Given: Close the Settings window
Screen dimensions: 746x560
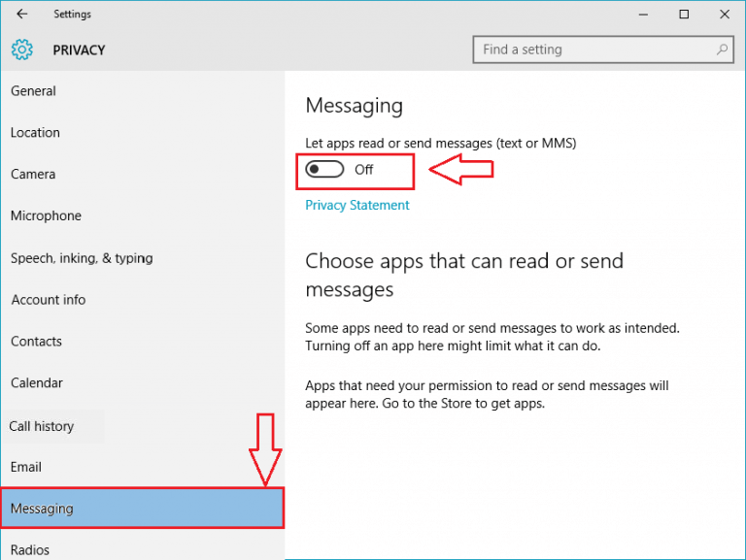Looking at the screenshot, I should click(x=725, y=15).
